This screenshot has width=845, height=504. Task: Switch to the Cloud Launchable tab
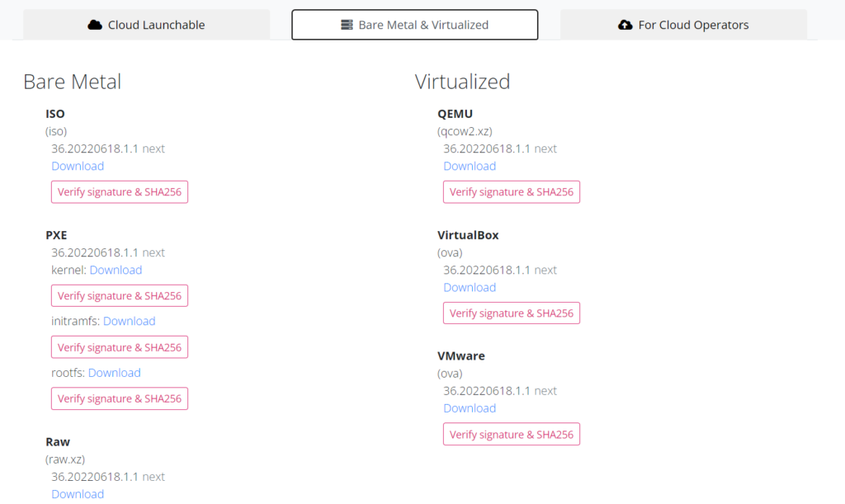(x=147, y=25)
